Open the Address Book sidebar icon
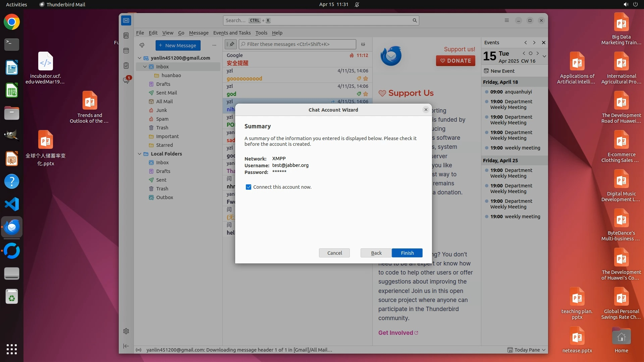The image size is (644, 362). coord(126,36)
